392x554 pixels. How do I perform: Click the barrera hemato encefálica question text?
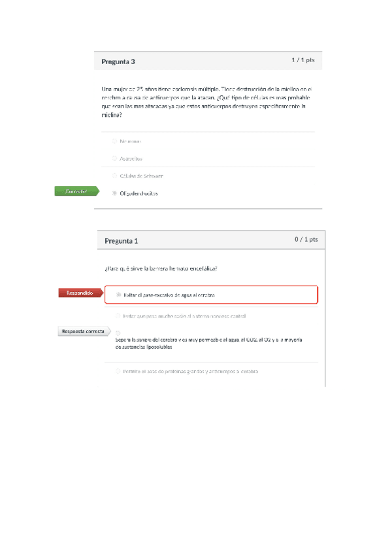pyautogui.click(x=161, y=269)
